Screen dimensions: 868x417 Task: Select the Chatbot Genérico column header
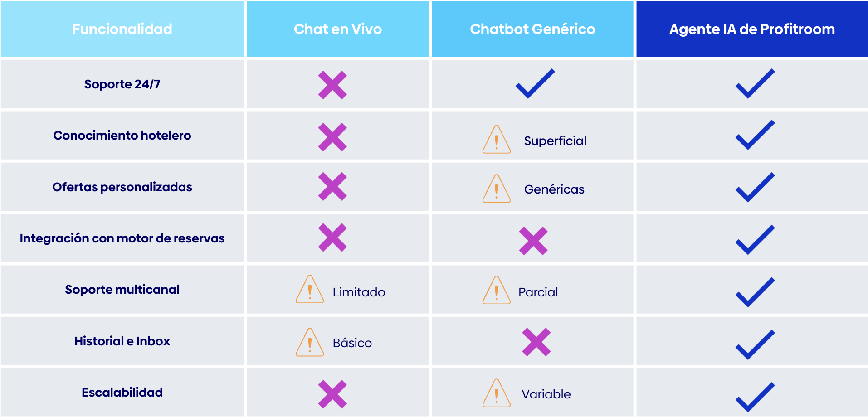[532, 29]
